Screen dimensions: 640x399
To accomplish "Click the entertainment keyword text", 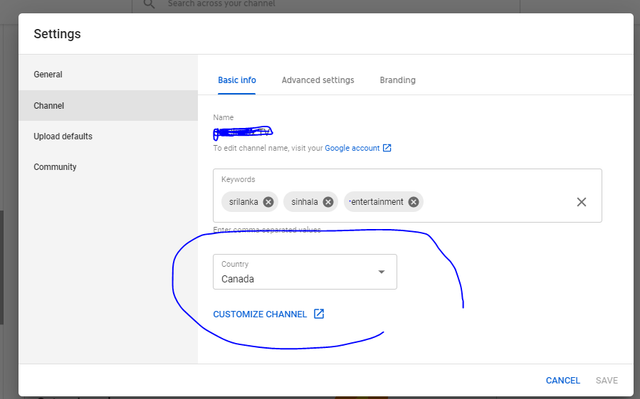I will tap(377, 202).
